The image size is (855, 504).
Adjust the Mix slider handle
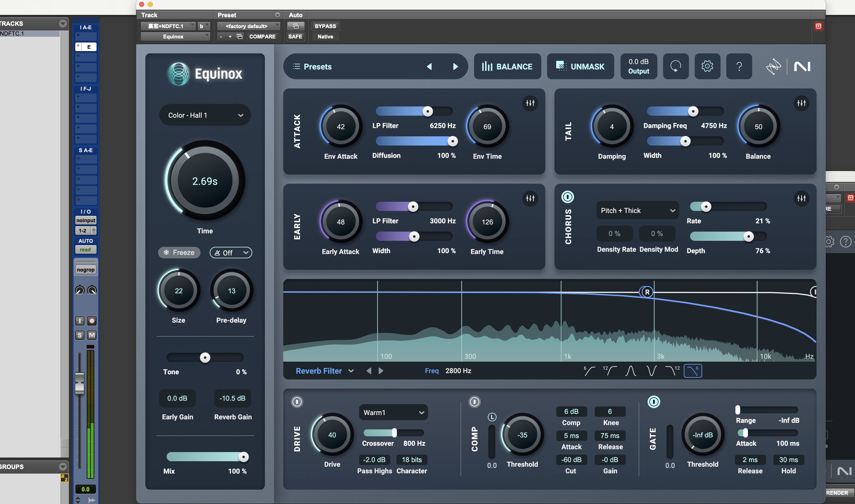[243, 457]
